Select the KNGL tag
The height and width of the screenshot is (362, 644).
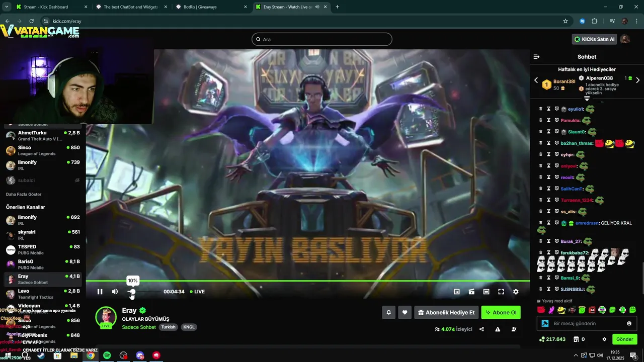coord(189,327)
